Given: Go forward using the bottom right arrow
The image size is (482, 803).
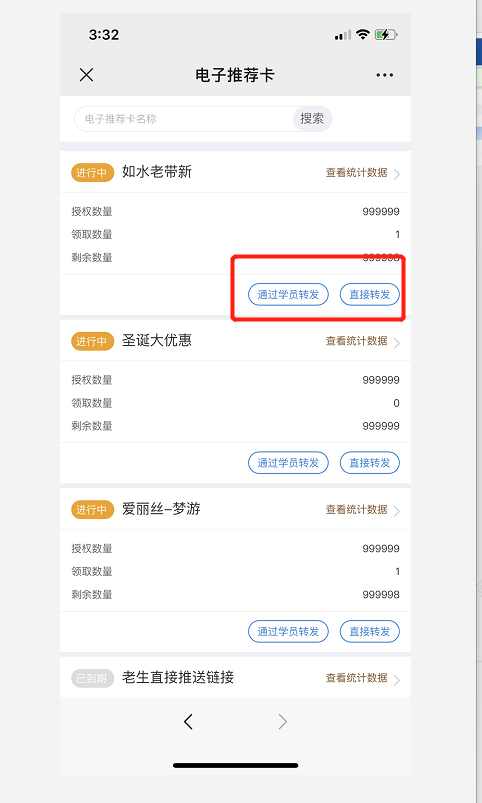Looking at the screenshot, I should [282, 722].
